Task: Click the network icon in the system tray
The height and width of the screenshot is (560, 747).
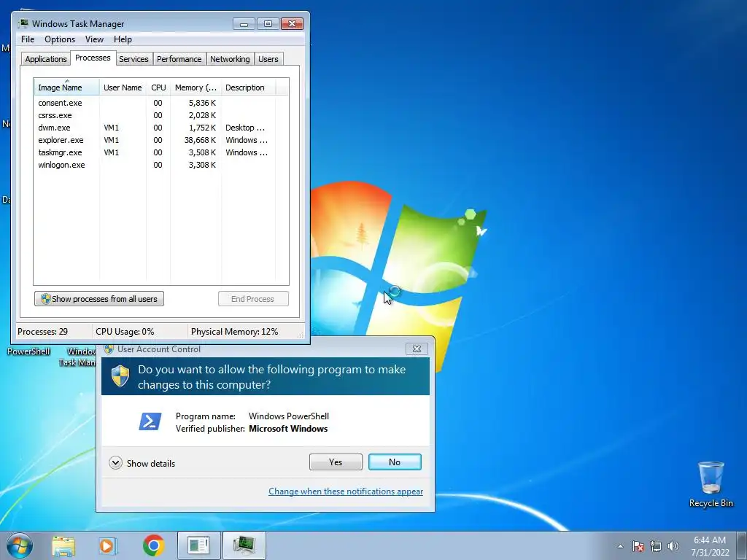Action: [x=656, y=546]
